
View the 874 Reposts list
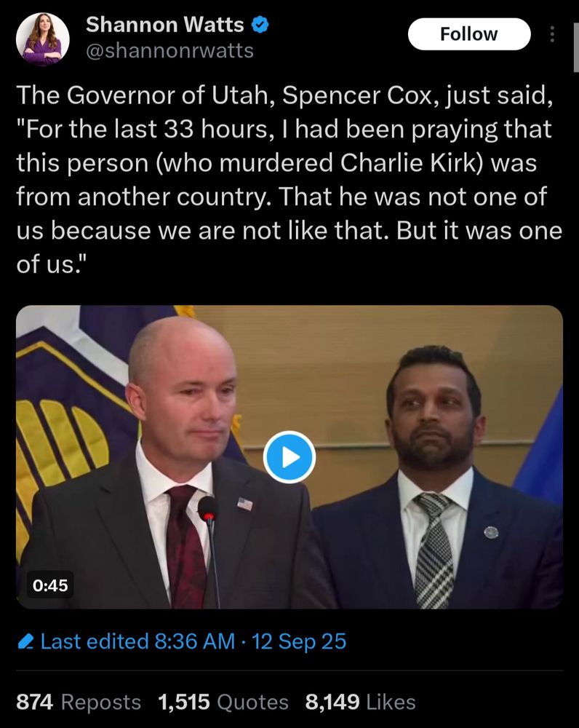79,702
